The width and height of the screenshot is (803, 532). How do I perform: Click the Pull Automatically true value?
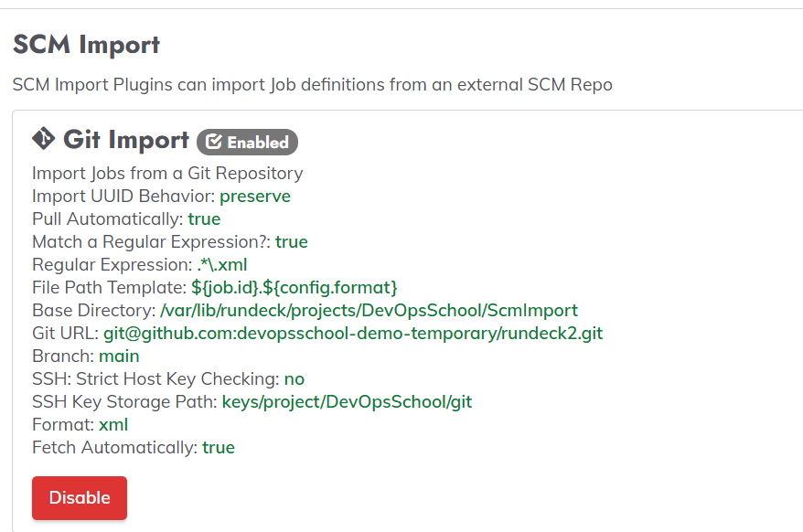pyautogui.click(x=204, y=219)
